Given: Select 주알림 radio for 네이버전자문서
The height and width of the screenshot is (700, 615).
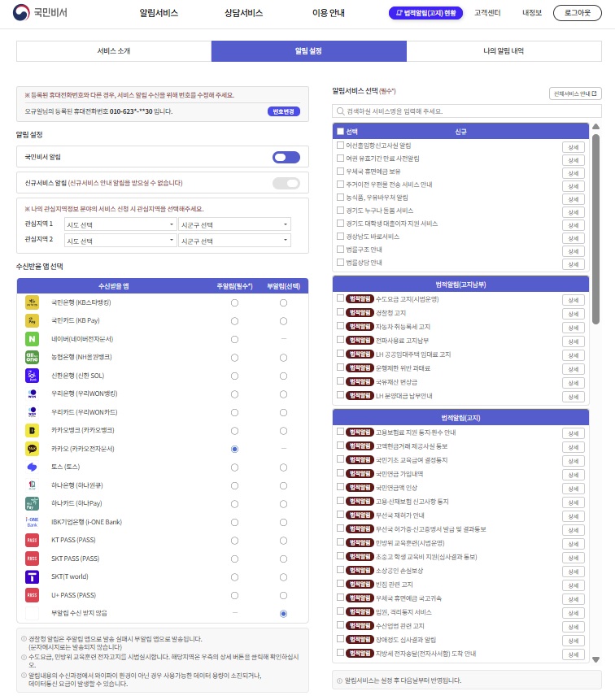Looking at the screenshot, I should pos(234,339).
